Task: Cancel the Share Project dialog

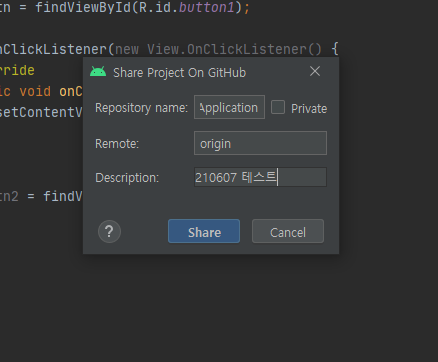Action: [288, 231]
